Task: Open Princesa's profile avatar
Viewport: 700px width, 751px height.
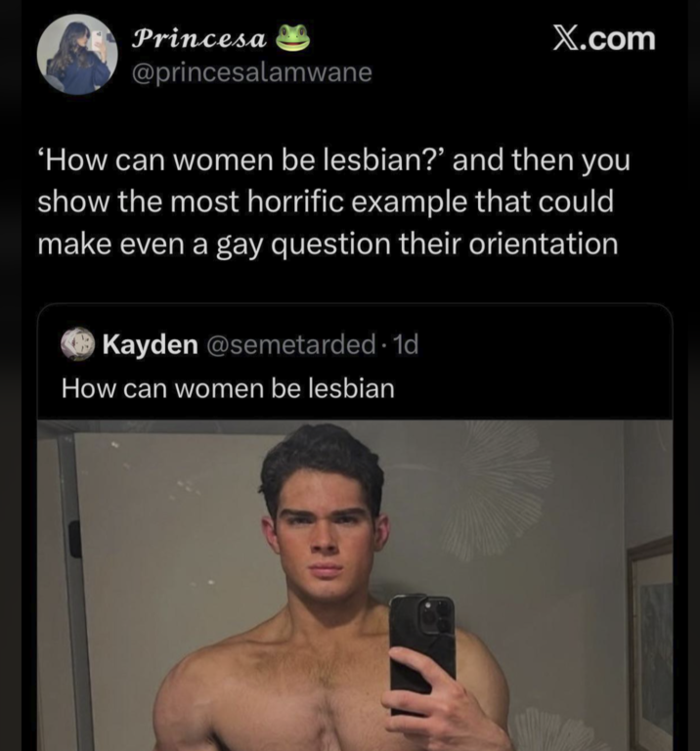Action: pyautogui.click(x=77, y=54)
